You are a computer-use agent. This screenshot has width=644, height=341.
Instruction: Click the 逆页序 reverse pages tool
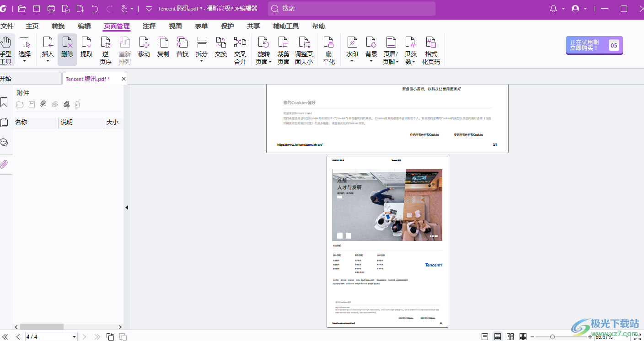[106, 50]
